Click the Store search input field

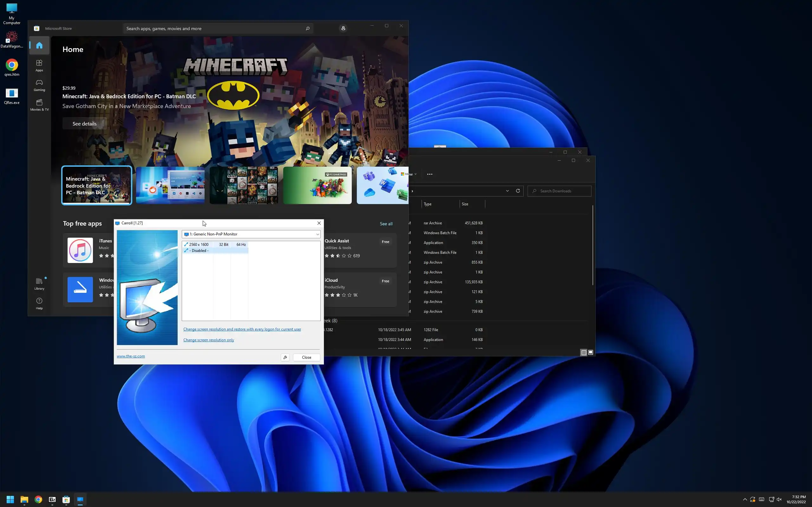[x=215, y=29]
